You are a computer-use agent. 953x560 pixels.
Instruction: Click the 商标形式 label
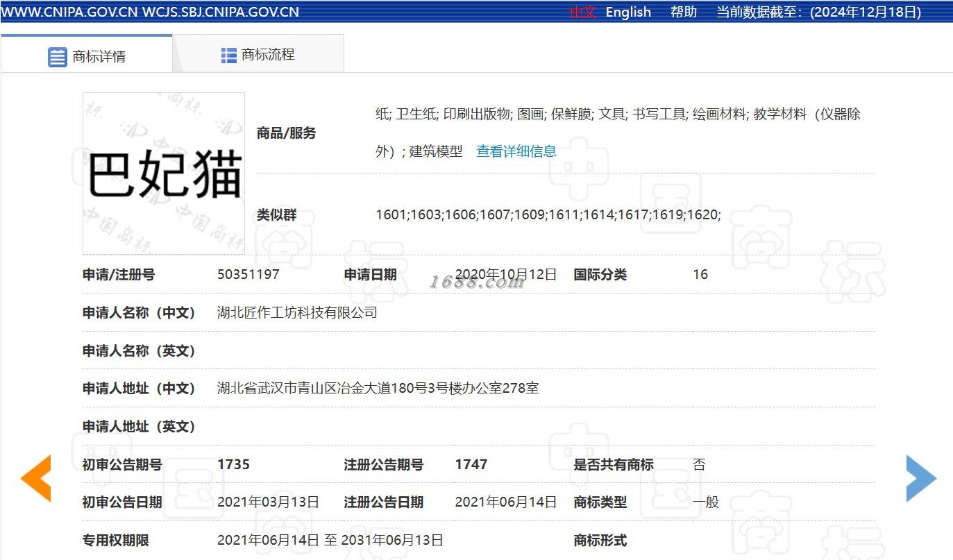600,540
